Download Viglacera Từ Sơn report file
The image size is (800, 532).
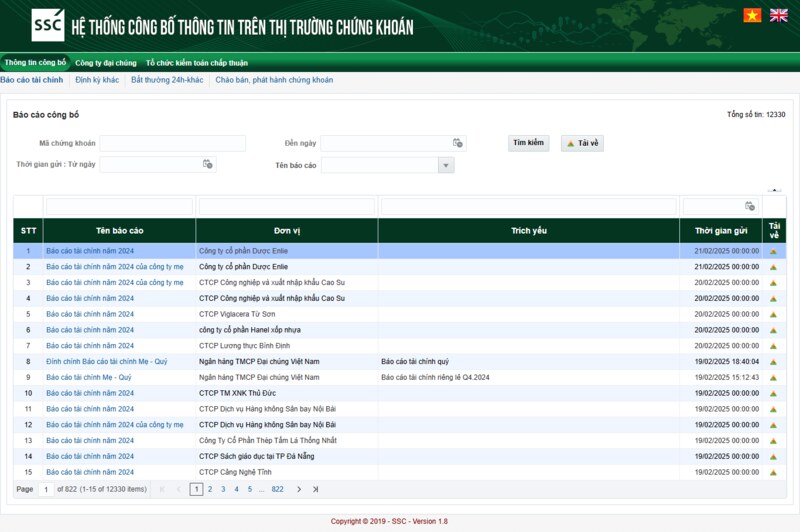pos(773,314)
